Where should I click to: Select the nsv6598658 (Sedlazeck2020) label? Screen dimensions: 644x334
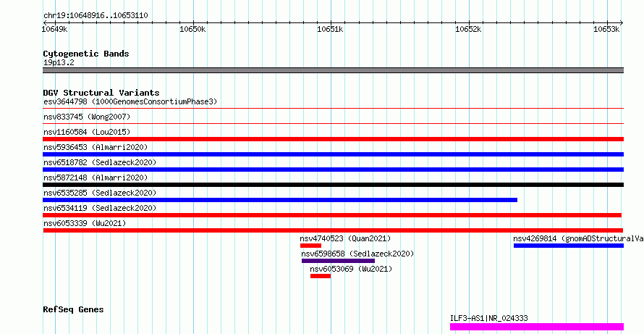pyautogui.click(x=357, y=254)
